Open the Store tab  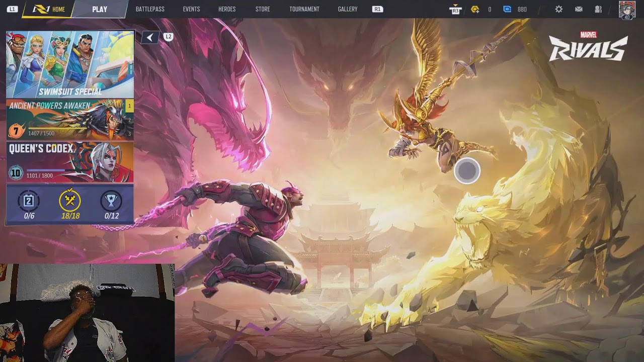point(263,9)
